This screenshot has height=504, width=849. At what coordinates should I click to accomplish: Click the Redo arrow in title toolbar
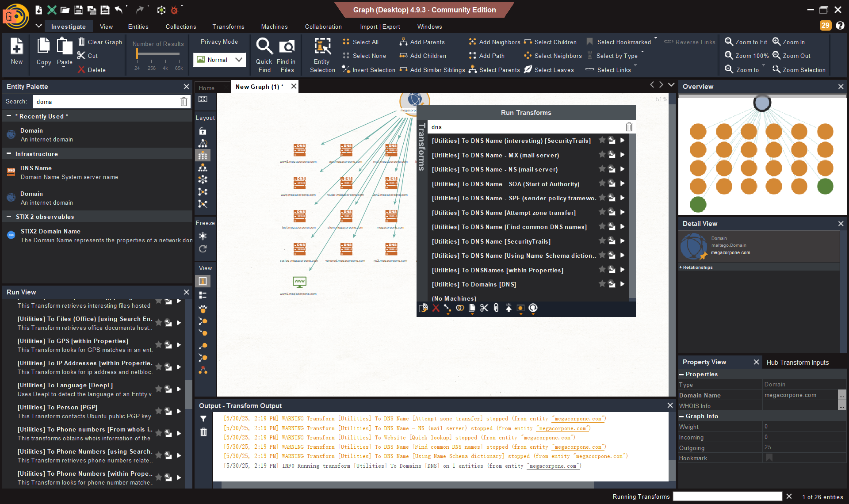(140, 10)
